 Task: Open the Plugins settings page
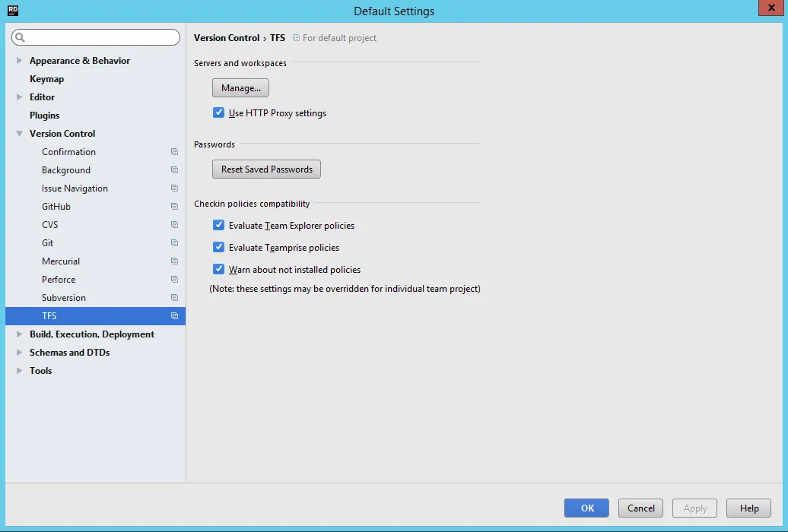click(44, 116)
